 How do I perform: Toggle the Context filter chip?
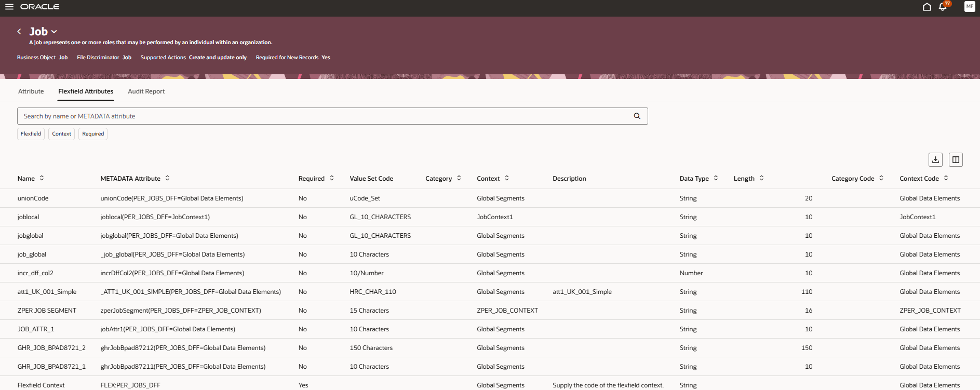[62, 134]
